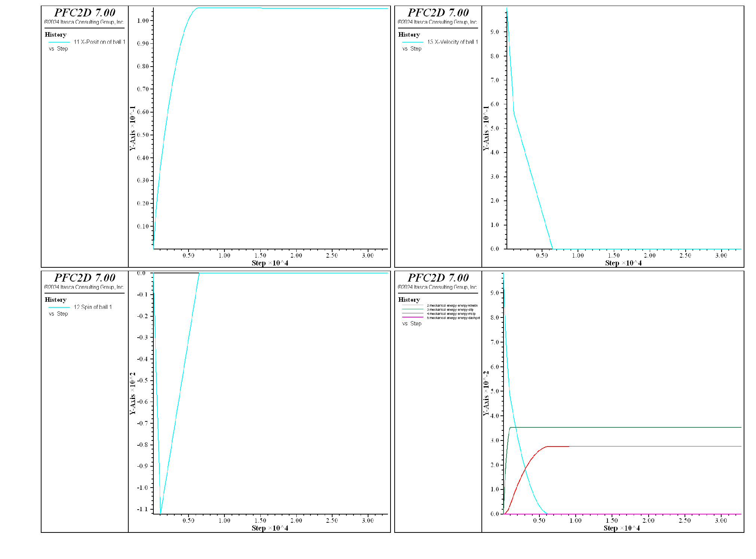Click 'PFC2D 7.00' title in mechanical energy plot
Viewport: 756px width, 559px height.
click(438, 278)
